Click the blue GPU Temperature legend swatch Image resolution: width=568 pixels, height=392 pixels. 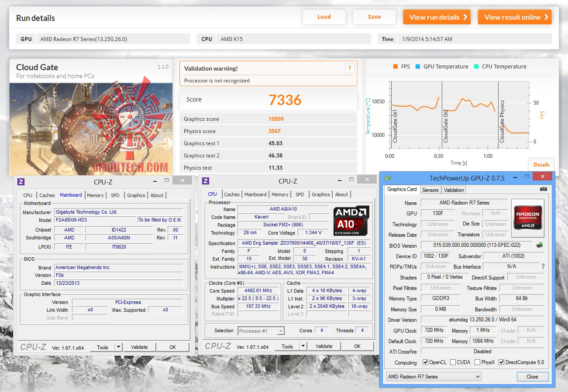[x=418, y=67]
